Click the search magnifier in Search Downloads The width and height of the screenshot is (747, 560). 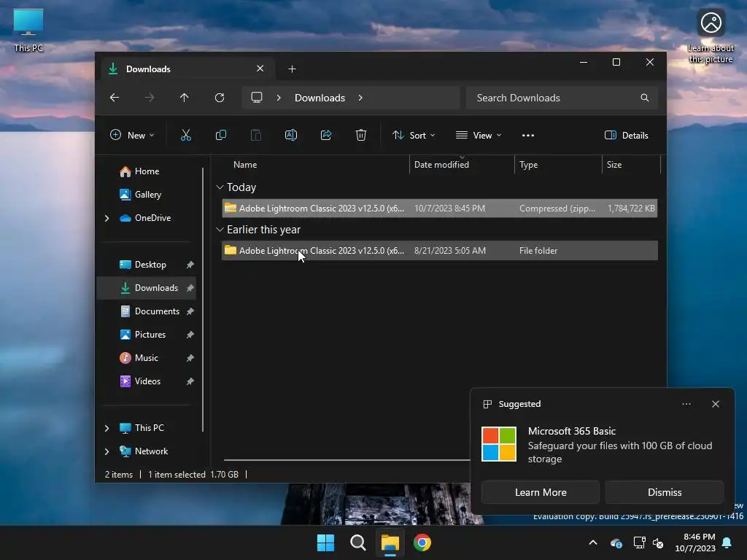(645, 98)
